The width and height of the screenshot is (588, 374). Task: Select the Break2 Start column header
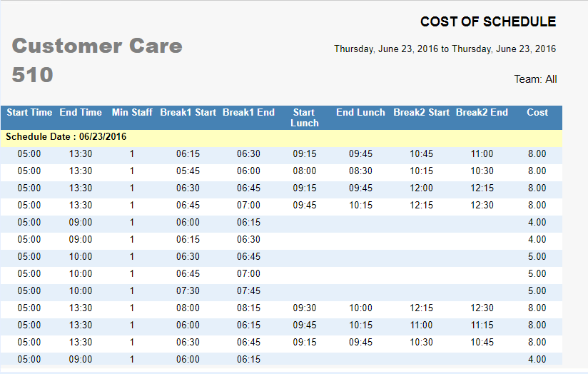click(x=421, y=113)
